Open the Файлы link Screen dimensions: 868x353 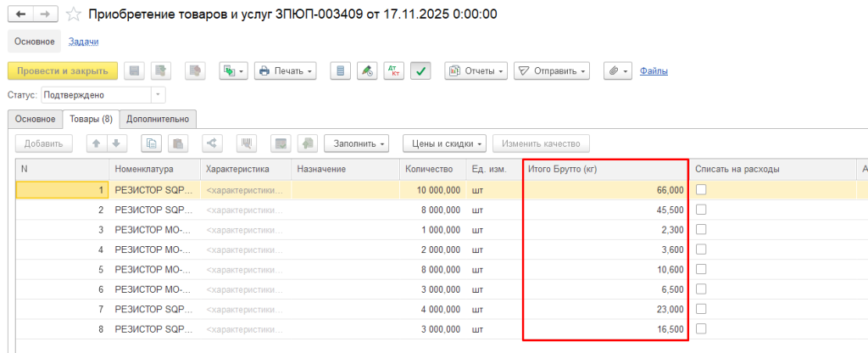654,71
